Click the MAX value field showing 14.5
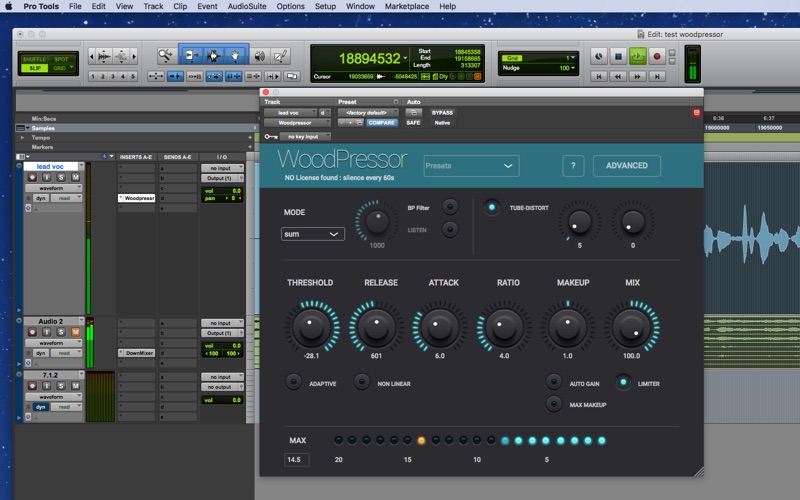 (x=296, y=460)
